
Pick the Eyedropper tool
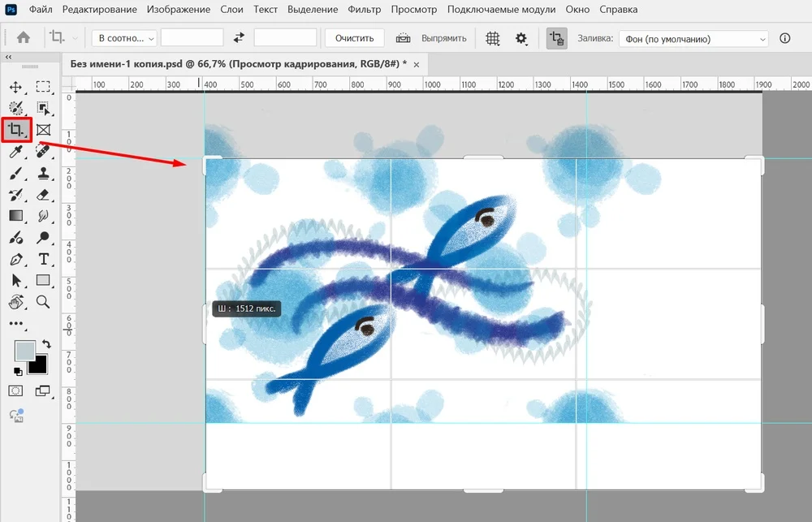[15, 151]
